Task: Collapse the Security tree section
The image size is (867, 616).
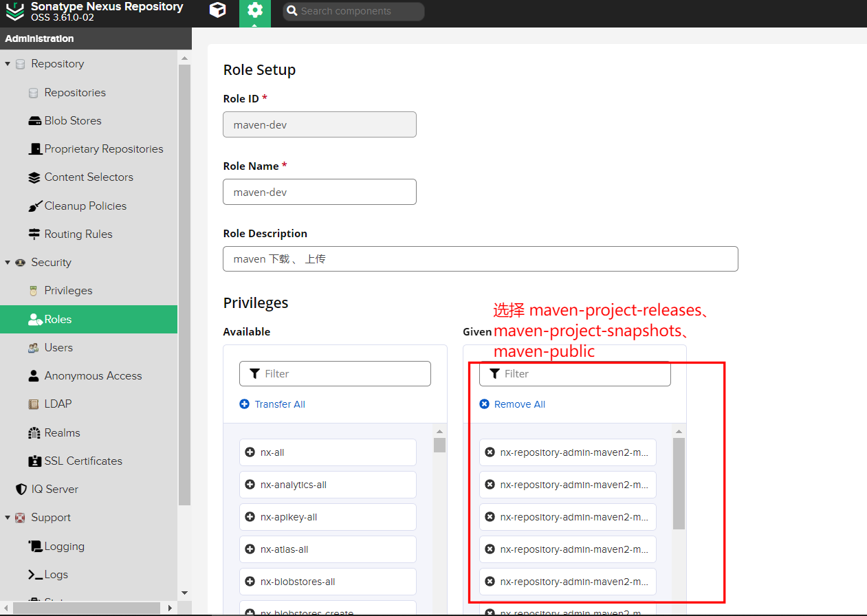Action: point(8,263)
